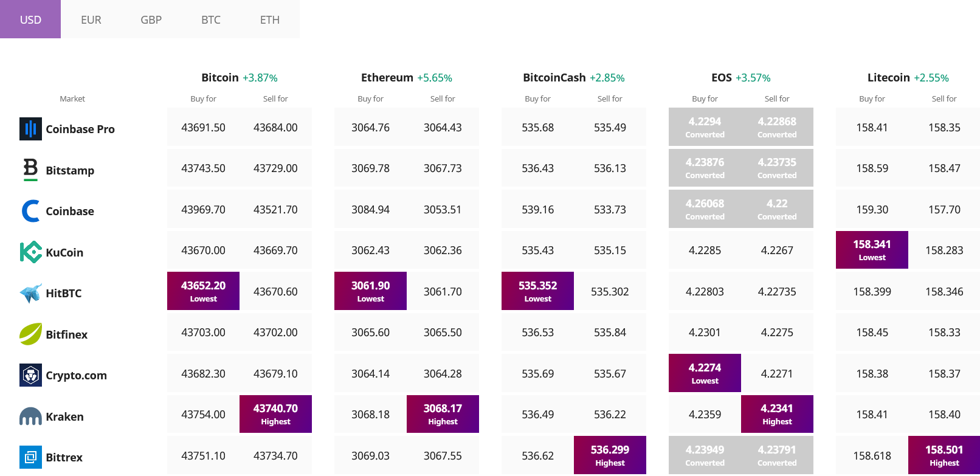
Task: Switch to the ETH currency tab
Action: (x=270, y=19)
